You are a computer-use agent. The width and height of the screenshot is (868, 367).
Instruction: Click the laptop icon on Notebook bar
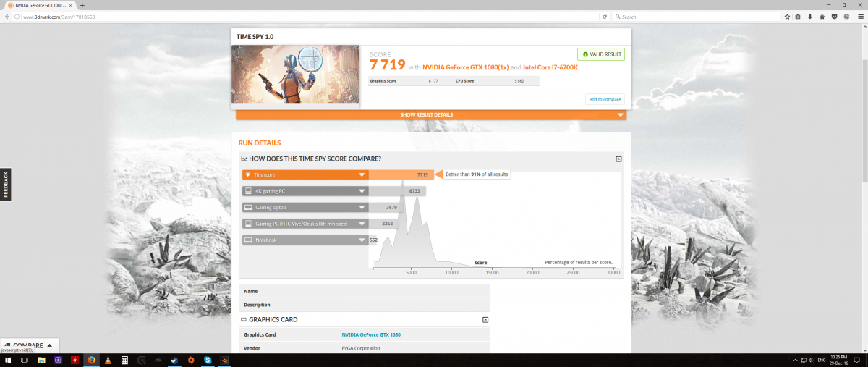click(247, 240)
